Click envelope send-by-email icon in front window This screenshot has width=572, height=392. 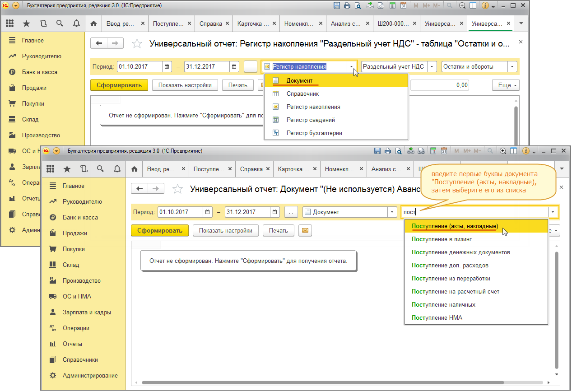306,230
